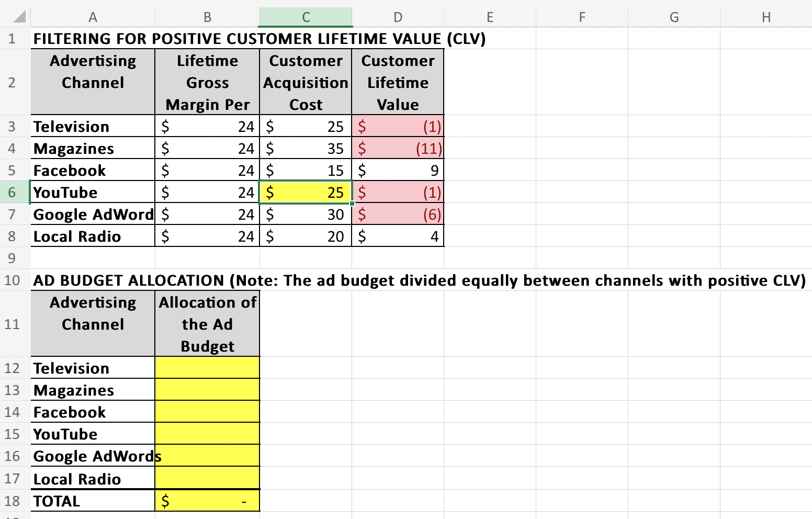Click YouTube's yellow acquisition cost cell

point(306,193)
